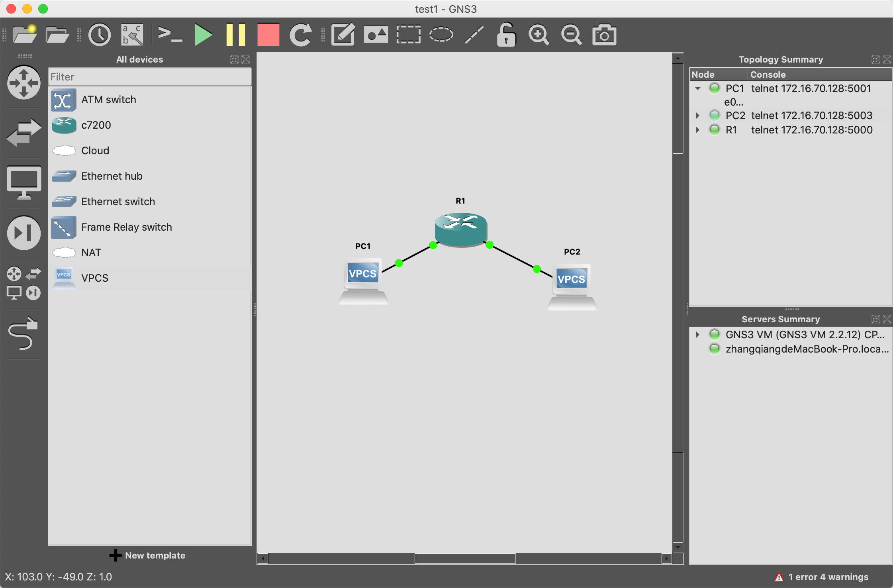Open the snapshot manager clock icon
This screenshot has height=588, width=893.
(99, 35)
